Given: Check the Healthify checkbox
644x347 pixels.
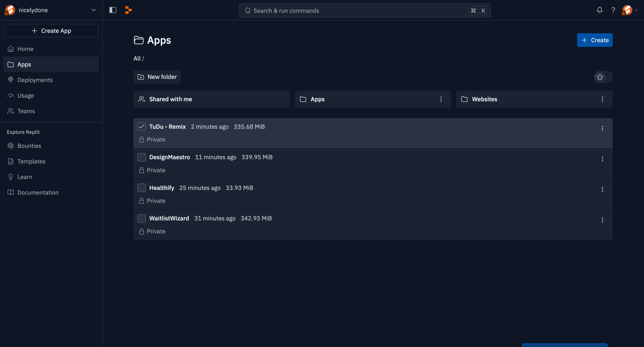Looking at the screenshot, I should [x=142, y=188].
